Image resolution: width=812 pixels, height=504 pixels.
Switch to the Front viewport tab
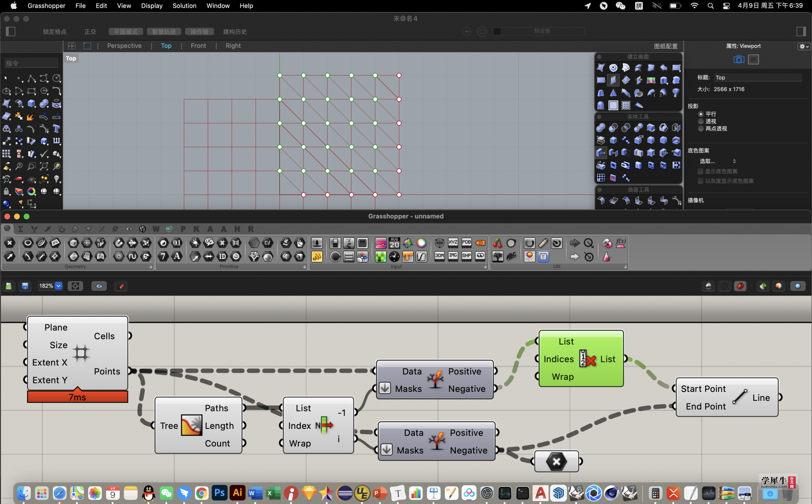[x=198, y=46]
